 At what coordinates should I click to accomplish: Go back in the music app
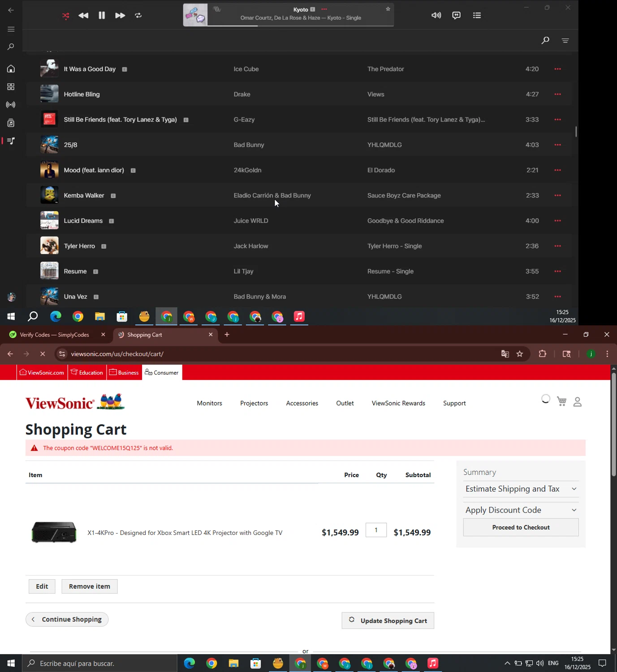click(11, 10)
